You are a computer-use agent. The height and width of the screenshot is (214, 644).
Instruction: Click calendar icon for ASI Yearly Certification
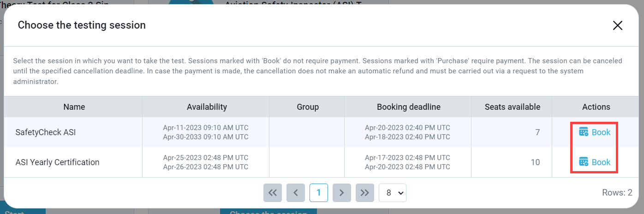coord(584,162)
